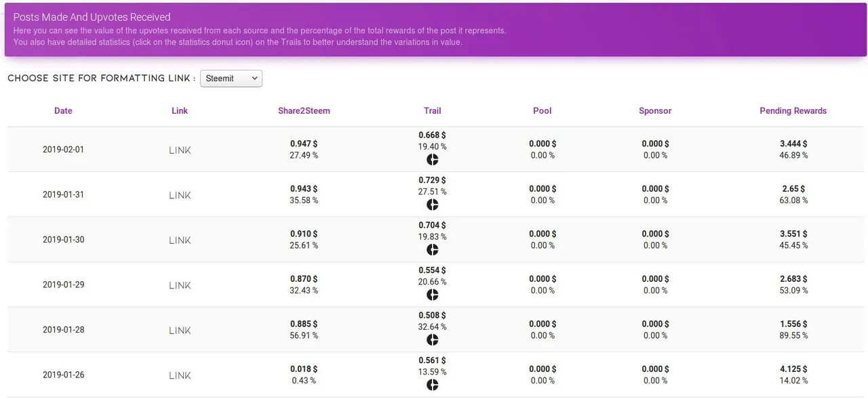Image resolution: width=868 pixels, height=399 pixels.
Task: Click Pending Rewards value 3.444 $
Action: (x=793, y=144)
